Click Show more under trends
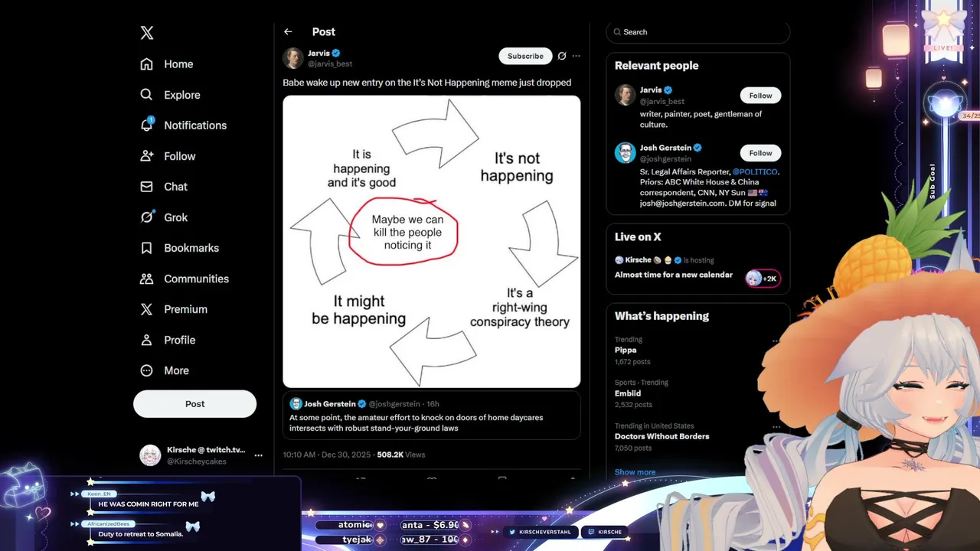Viewport: 980px width, 551px height. point(635,472)
